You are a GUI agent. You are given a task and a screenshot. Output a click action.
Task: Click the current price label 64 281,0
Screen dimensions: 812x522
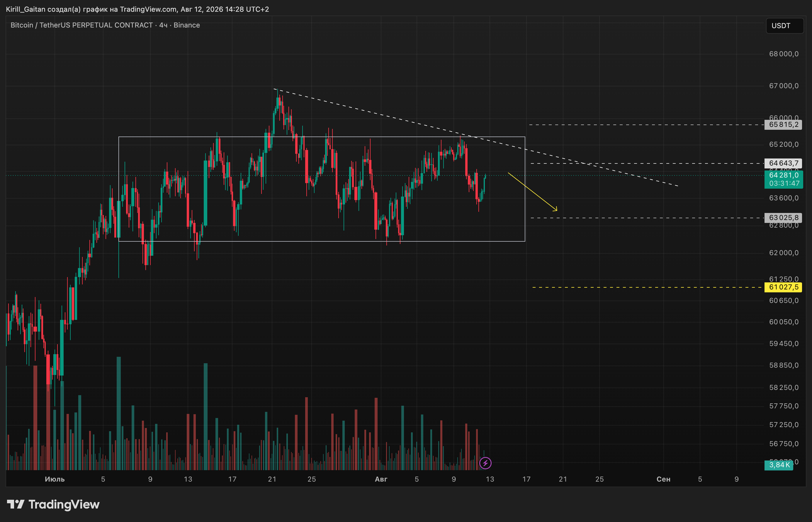tap(784, 175)
